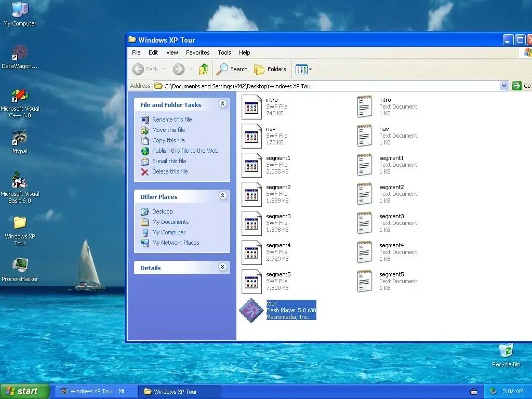This screenshot has height=399, width=532.
Task: Select the segment2 Text Document icon
Action: 365,194
